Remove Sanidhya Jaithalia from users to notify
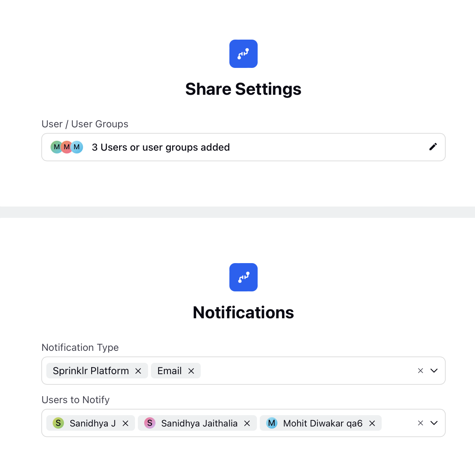Screen dimensions: 475x476 coord(247,423)
